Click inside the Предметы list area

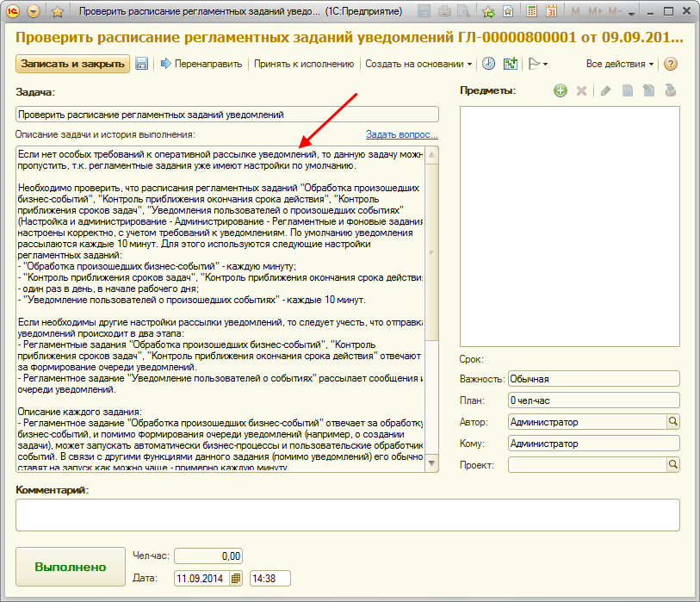click(x=570, y=227)
